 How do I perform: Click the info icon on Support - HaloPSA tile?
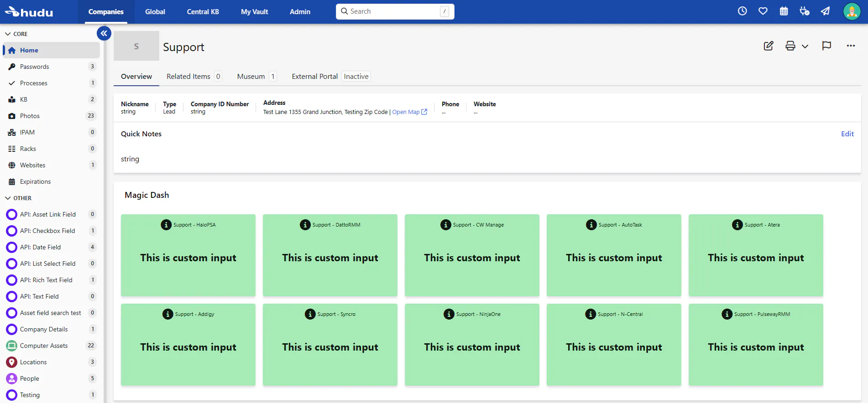166,225
